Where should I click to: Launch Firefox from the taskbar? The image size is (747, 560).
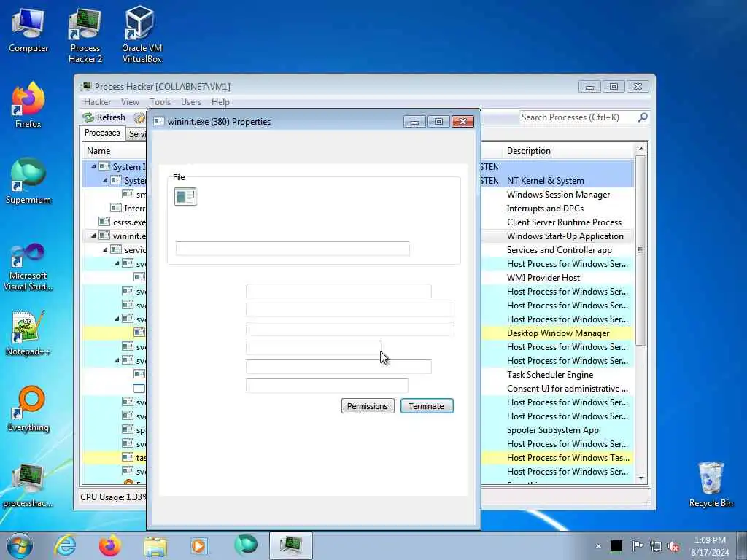[x=109, y=545]
